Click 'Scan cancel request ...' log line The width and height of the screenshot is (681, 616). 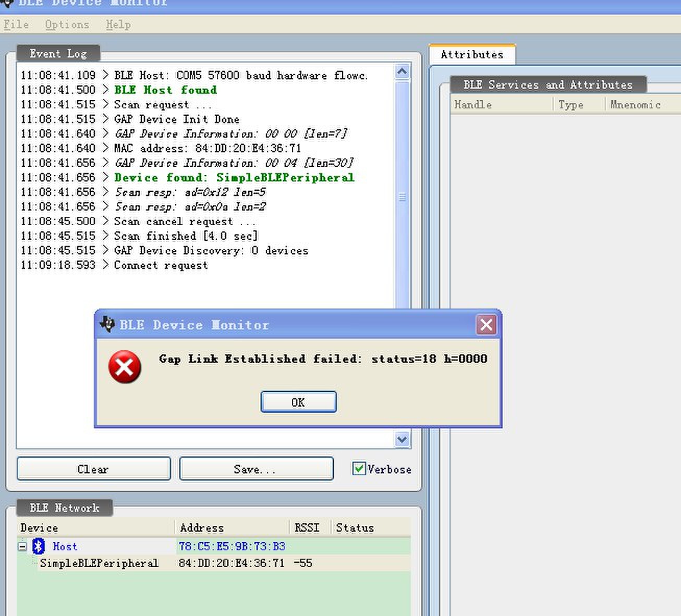click(138, 221)
